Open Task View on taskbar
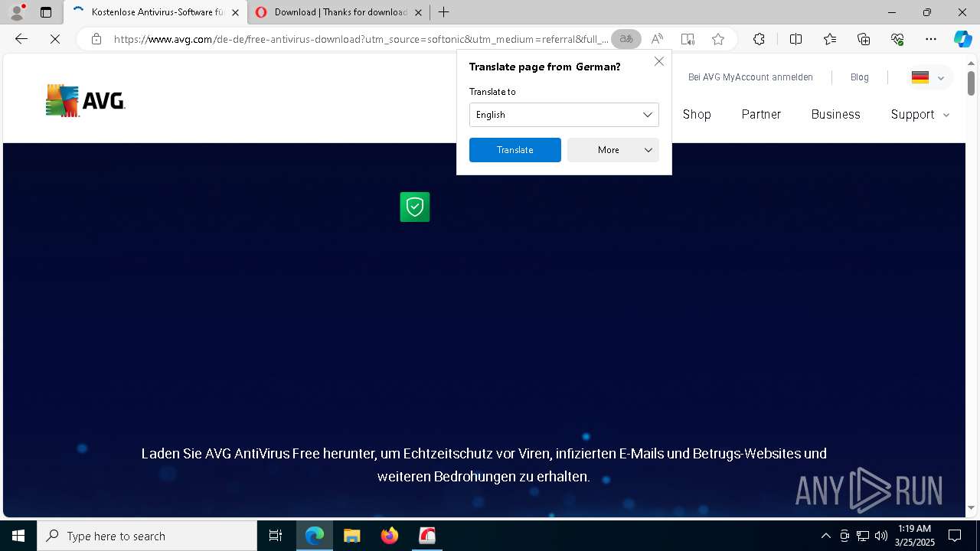The width and height of the screenshot is (980, 551). point(276,536)
